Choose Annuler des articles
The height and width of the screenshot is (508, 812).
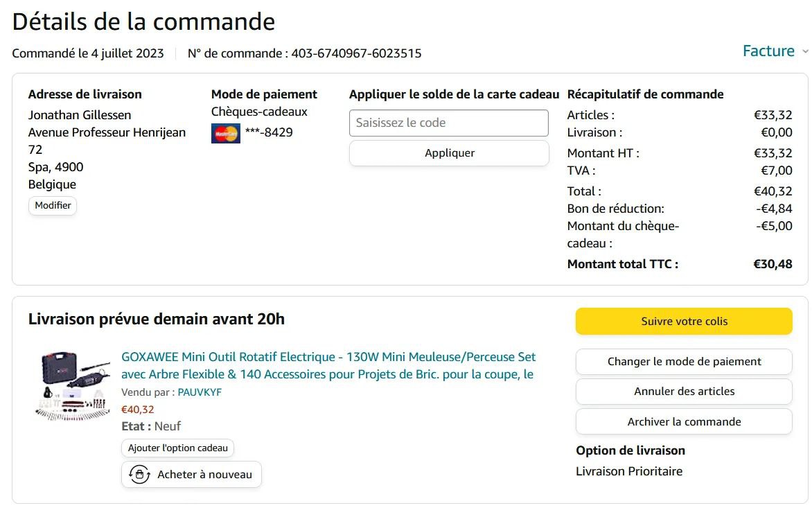(683, 392)
